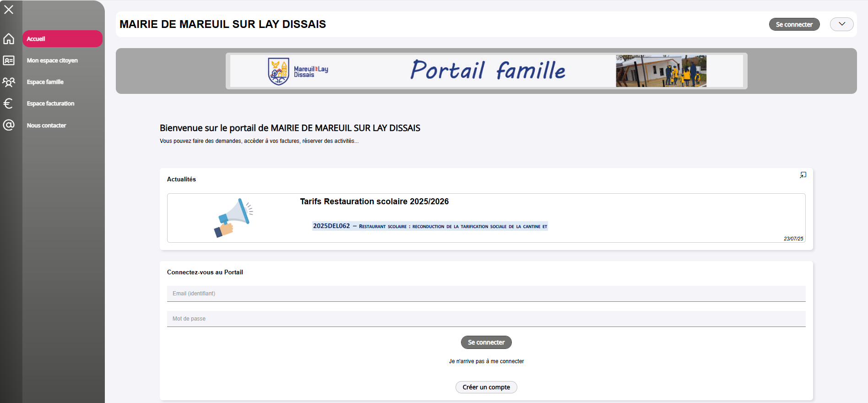This screenshot has height=403, width=868.
Task: Focus the Email (identifiant) field
Action: click(486, 294)
